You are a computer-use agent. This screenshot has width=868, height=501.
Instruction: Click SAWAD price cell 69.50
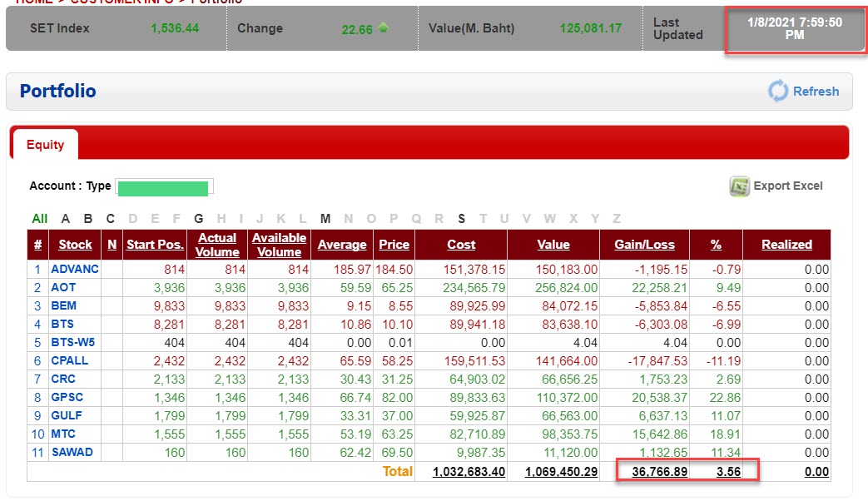[x=397, y=452]
